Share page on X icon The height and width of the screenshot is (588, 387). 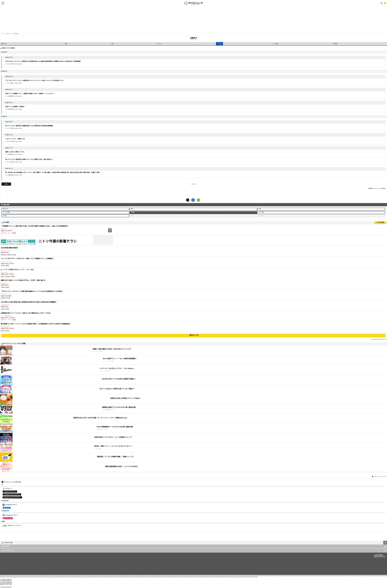188,200
